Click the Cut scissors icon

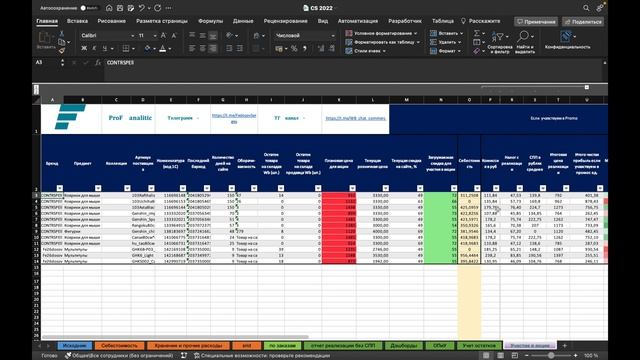coord(62,33)
